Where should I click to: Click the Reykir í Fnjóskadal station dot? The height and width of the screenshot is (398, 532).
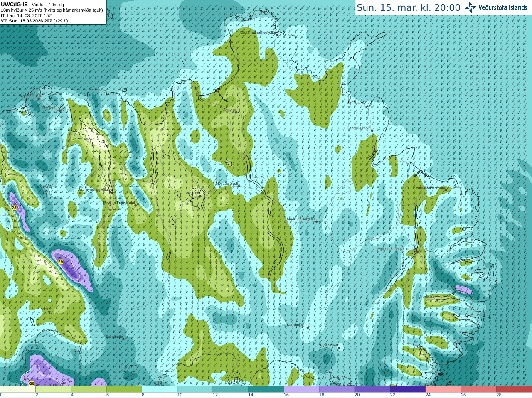pos(135,205)
